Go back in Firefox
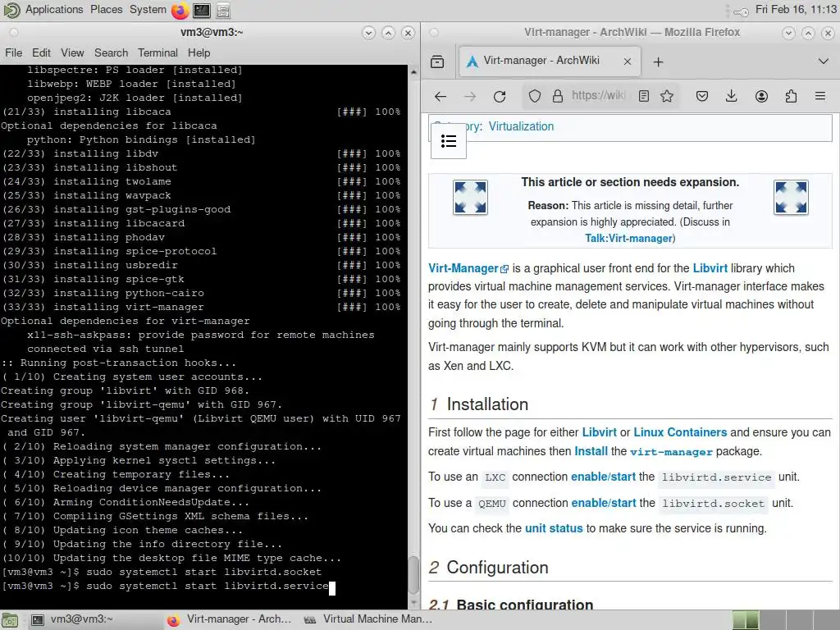840x630 pixels. point(441,97)
